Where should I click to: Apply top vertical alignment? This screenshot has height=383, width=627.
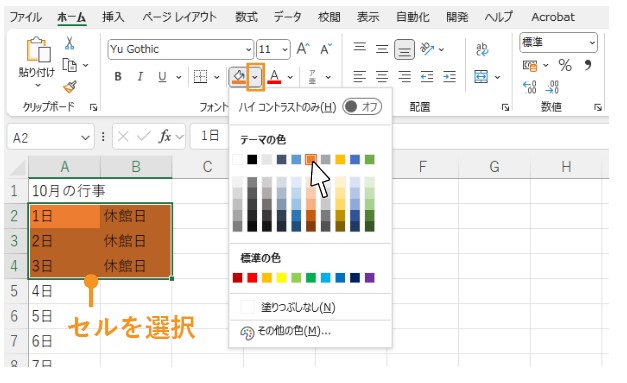pyautogui.click(x=359, y=47)
